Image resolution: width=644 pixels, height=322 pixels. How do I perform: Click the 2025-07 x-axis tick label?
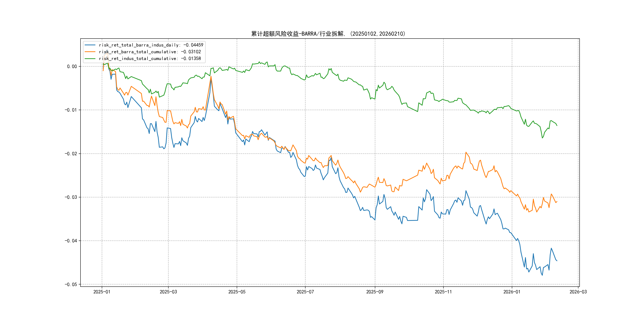305,292
